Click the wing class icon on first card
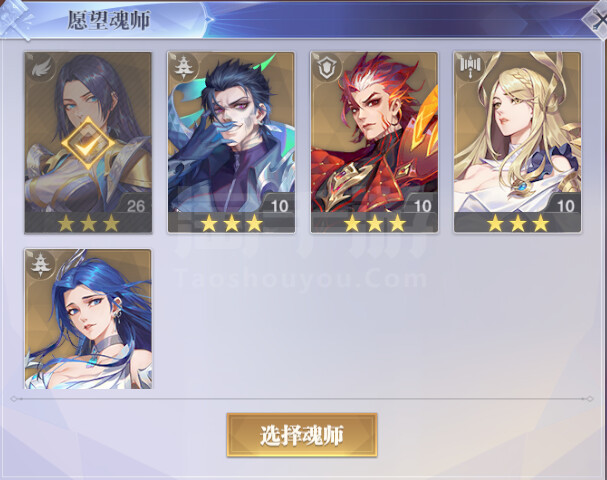607x480 pixels. [41, 69]
